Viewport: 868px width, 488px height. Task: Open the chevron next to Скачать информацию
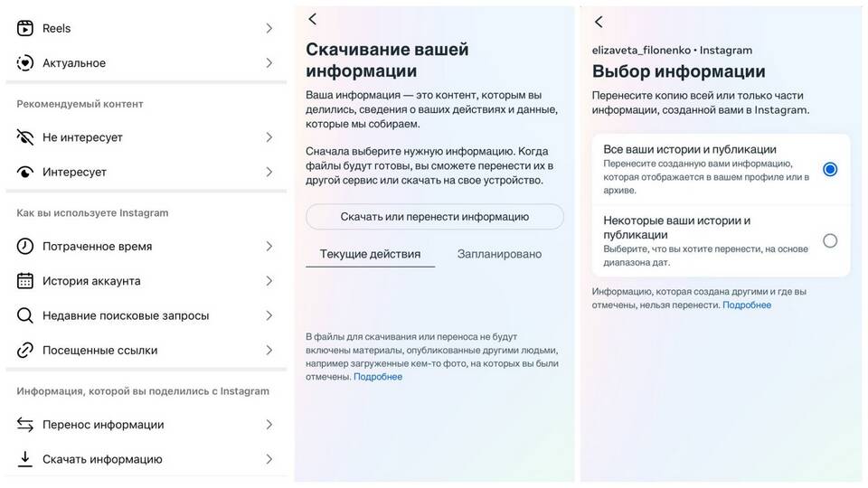coord(269,459)
